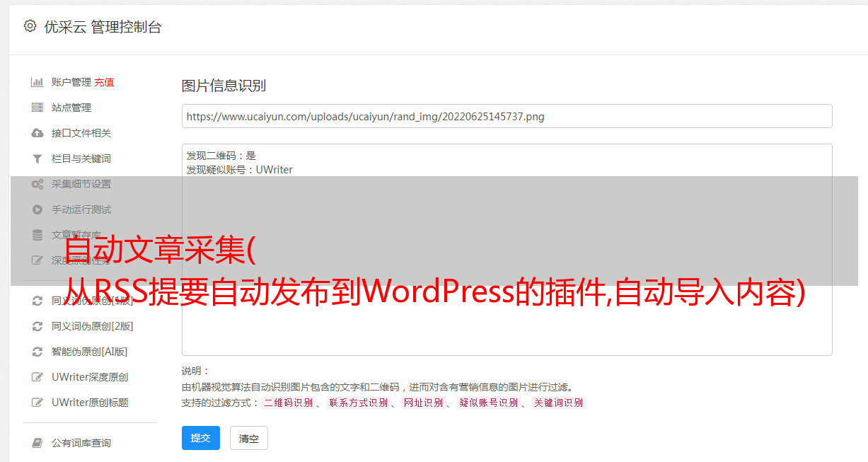
Task: Click the cloud upload icon for 接口文件相关
Action: [37, 133]
